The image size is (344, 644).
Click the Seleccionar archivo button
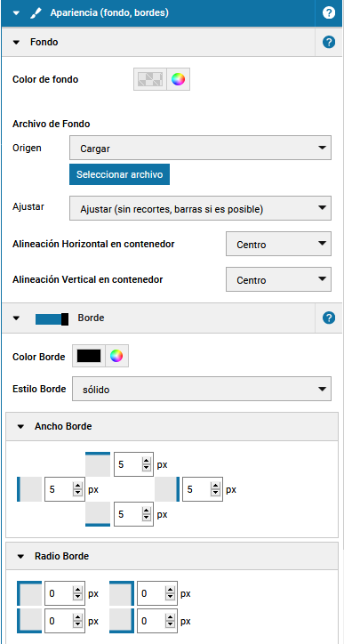tap(119, 174)
